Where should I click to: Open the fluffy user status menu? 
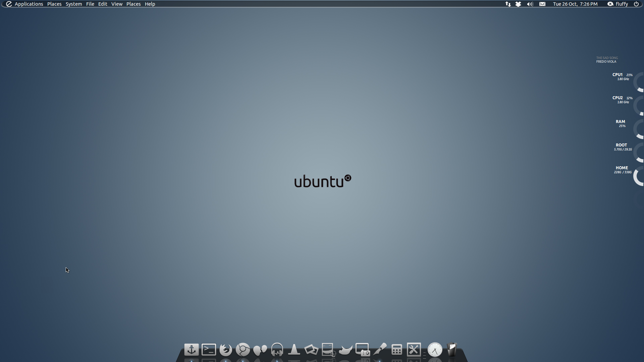tap(618, 4)
